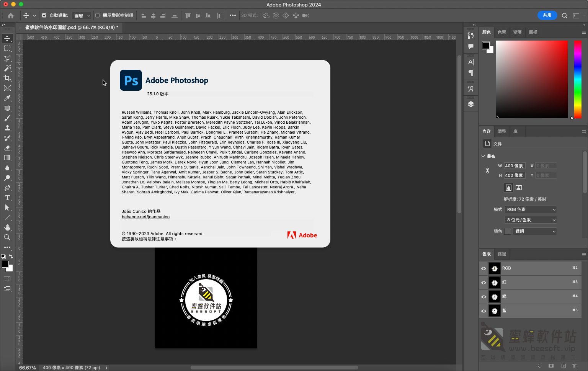The height and width of the screenshot is (371, 588).
Task: Click the canvas fill color swatch
Action: point(508,231)
